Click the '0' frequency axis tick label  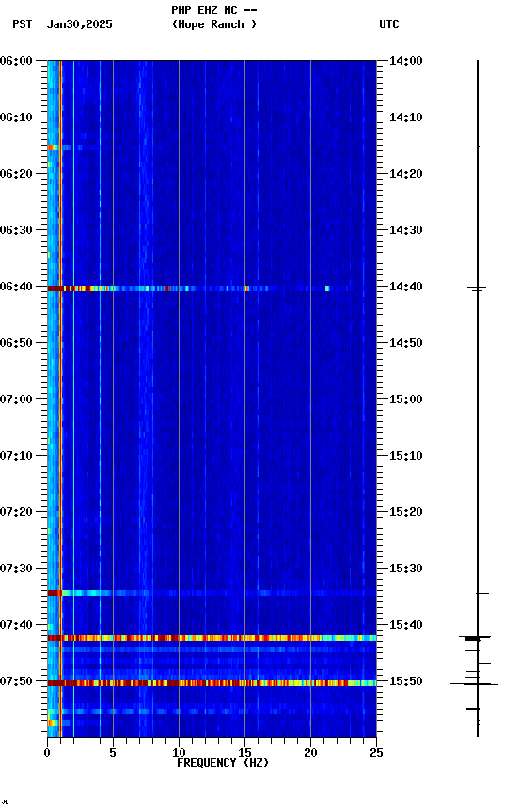47,753
